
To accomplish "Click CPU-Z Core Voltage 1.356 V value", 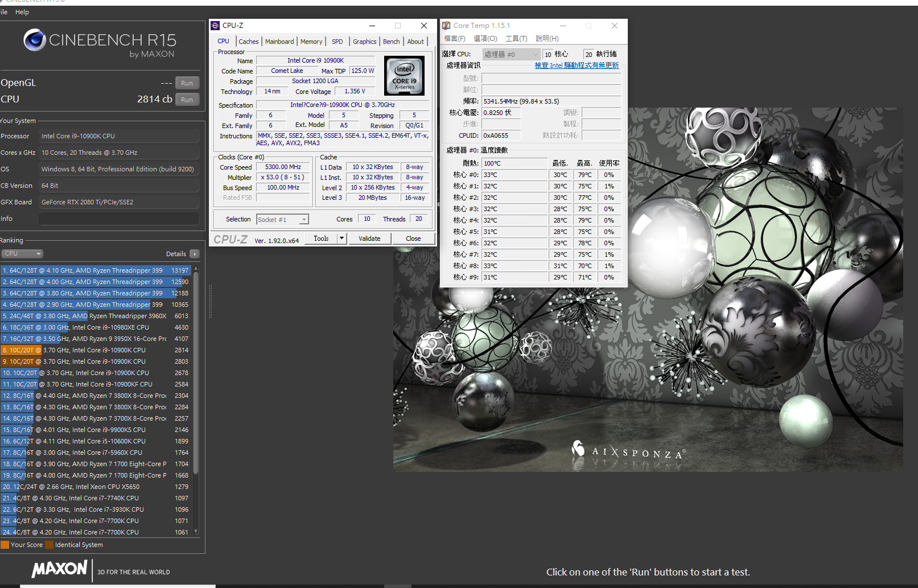I will (355, 91).
